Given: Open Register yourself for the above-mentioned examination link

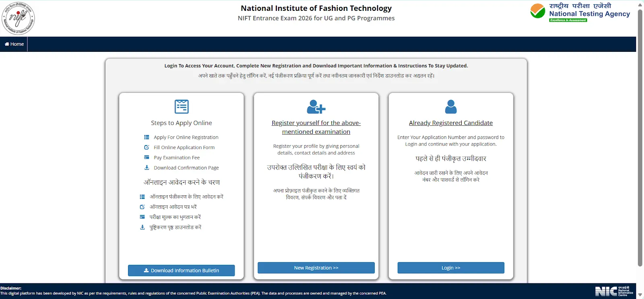Looking at the screenshot, I should [x=316, y=127].
